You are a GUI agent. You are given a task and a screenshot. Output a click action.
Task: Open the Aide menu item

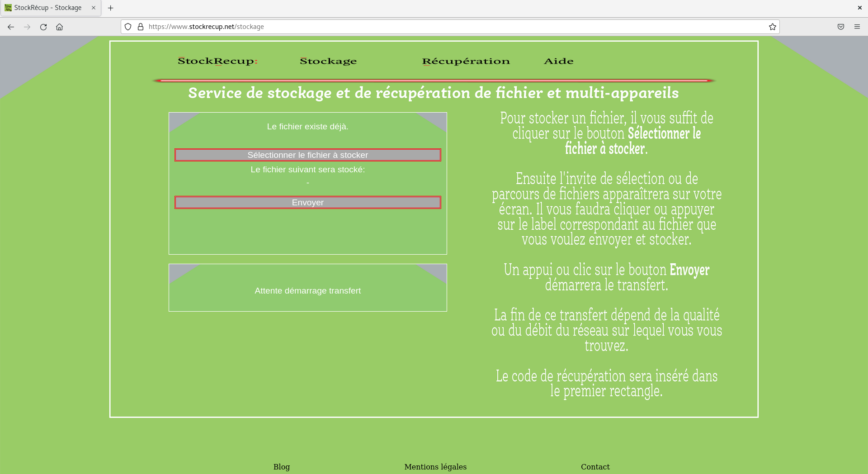pyautogui.click(x=559, y=61)
